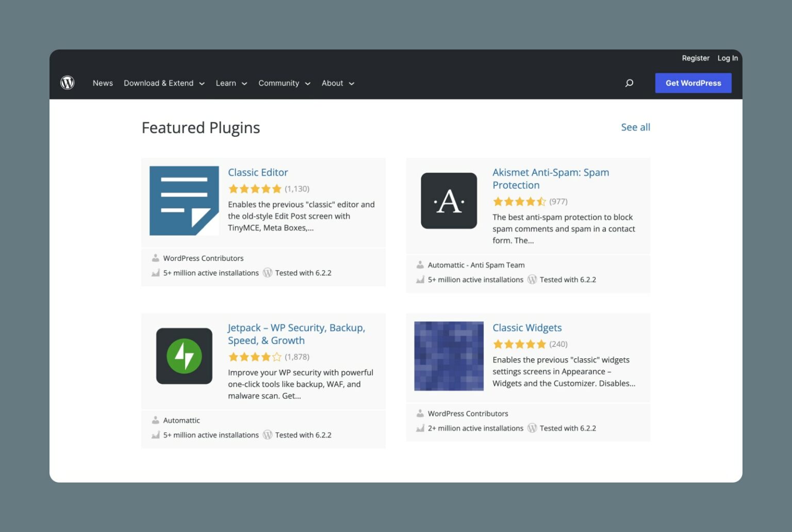
Task: Select the Classic Editor plugin icon
Action: coord(184,201)
